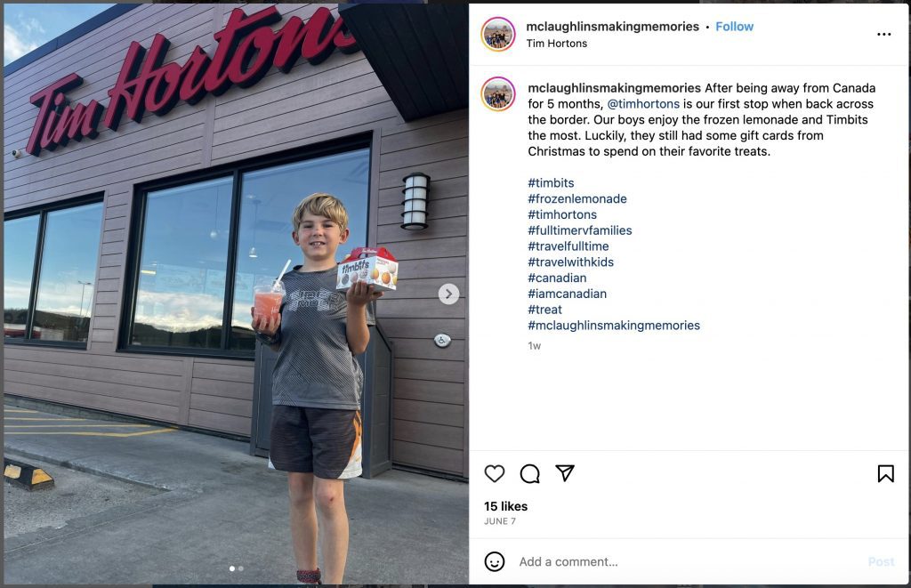Follow mclaughlinsmakingmemories
The height and width of the screenshot is (588, 911).
tap(734, 27)
